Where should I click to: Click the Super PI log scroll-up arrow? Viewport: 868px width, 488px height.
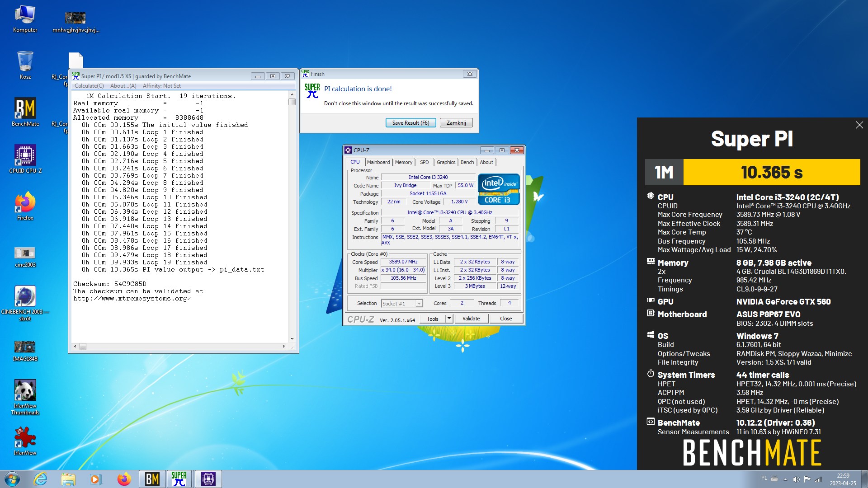[292, 94]
